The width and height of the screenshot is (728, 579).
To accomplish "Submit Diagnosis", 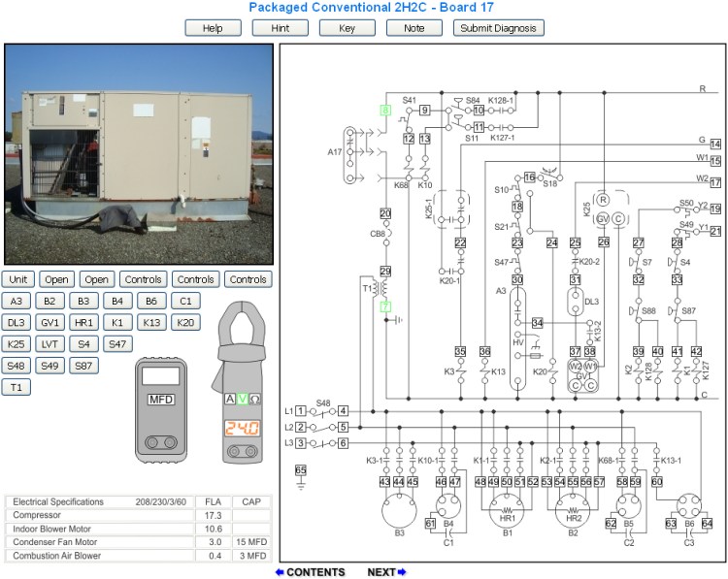I will [498, 28].
